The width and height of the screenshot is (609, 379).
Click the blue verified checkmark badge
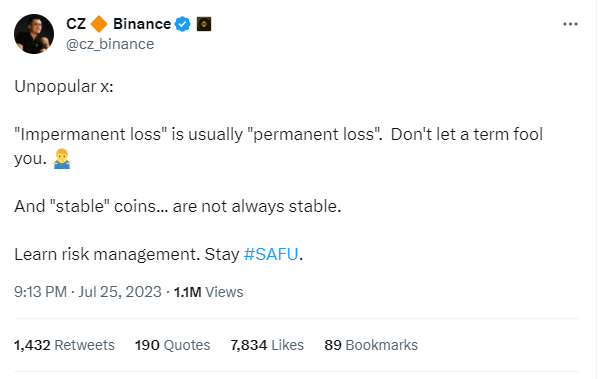(182, 24)
